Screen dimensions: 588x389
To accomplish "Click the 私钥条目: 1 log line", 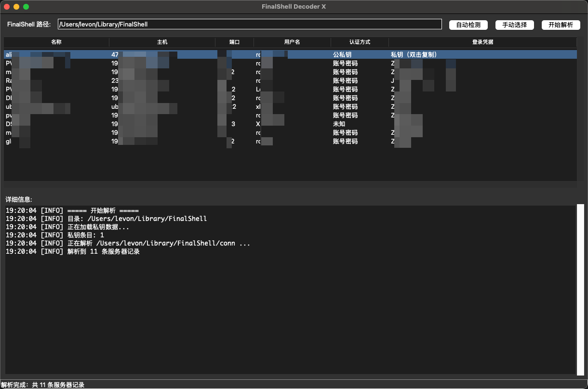I will coord(55,235).
